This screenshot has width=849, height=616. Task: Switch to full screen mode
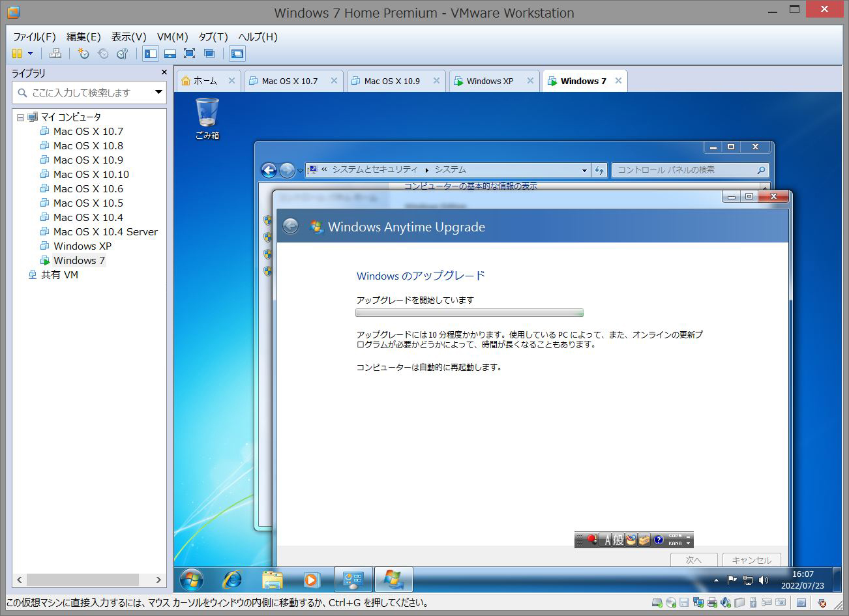[189, 53]
